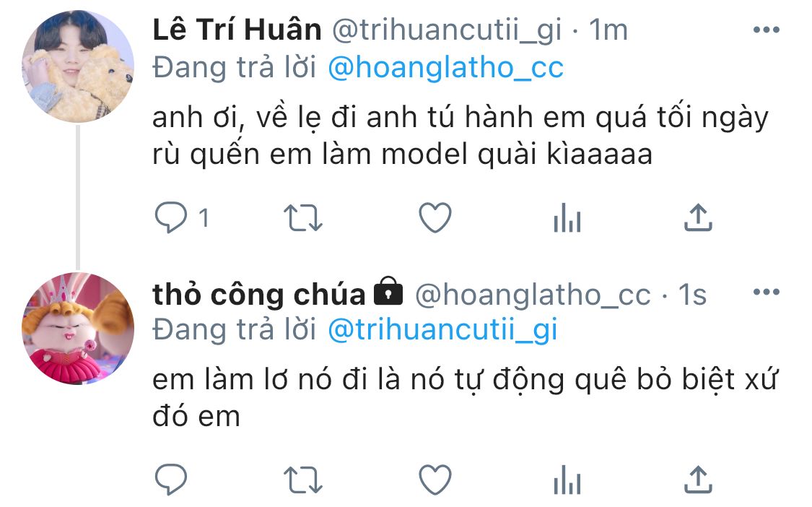
Task: Open more options on Lê Trí Huân's tweet
Action: click(767, 30)
